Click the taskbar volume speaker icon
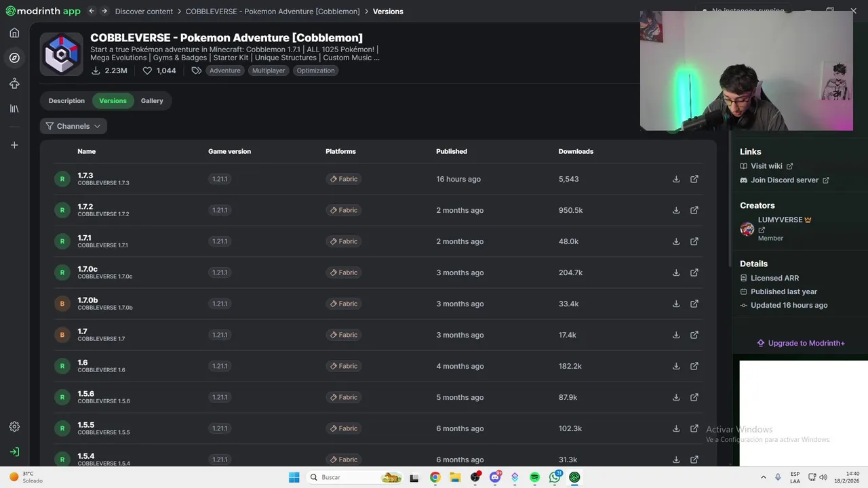868x488 pixels. pyautogui.click(x=823, y=477)
